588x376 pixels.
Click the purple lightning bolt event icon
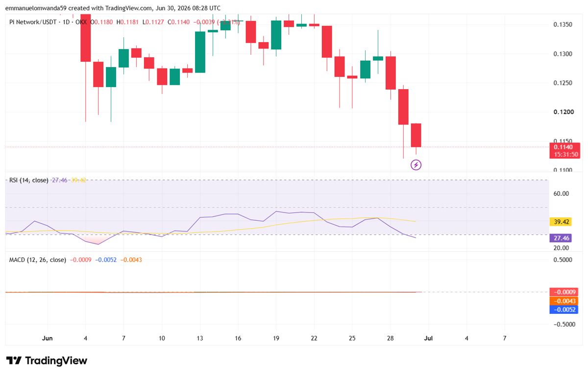[416, 165]
